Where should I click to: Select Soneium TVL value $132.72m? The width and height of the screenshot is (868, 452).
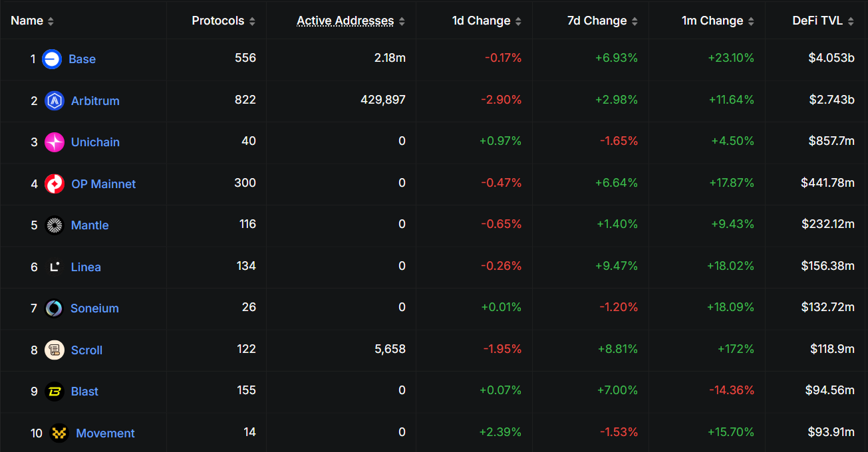point(828,307)
